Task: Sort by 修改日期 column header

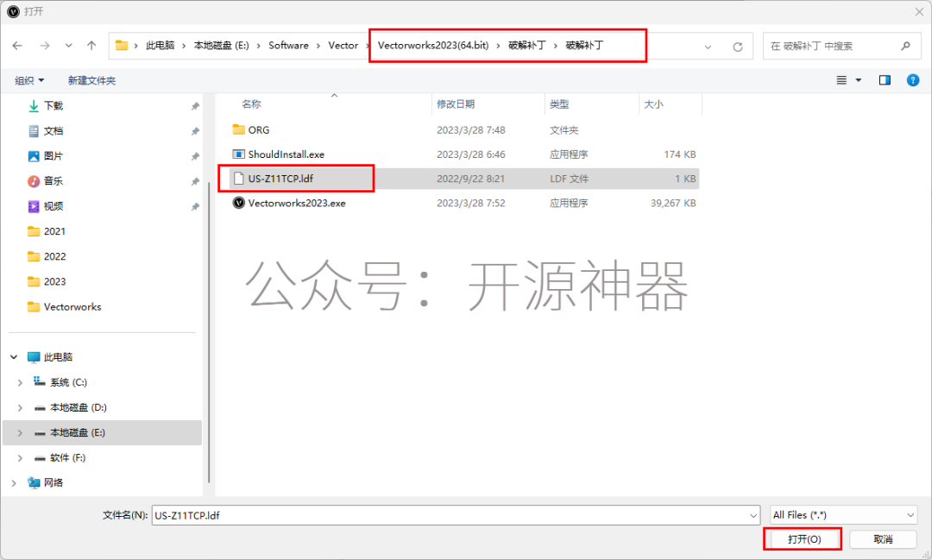Action: point(456,104)
